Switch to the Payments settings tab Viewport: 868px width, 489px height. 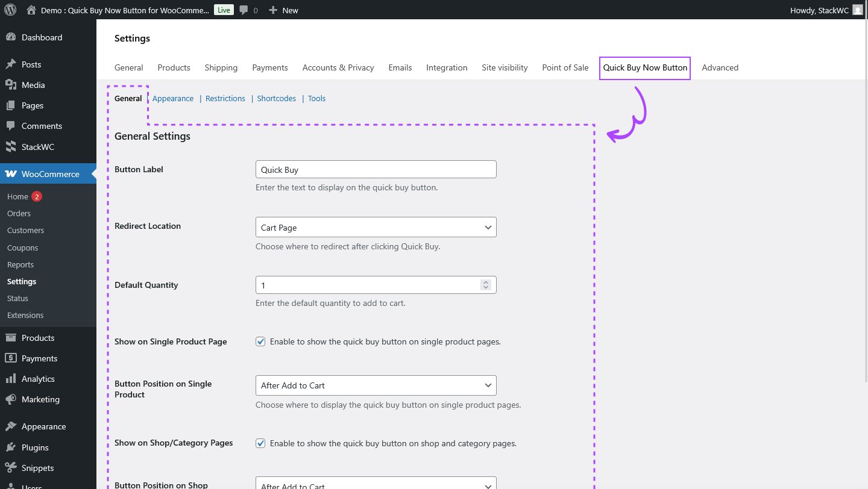pos(269,67)
